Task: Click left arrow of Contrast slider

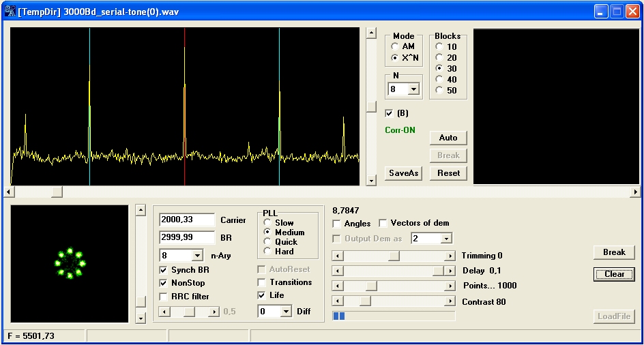Action: pyautogui.click(x=336, y=301)
